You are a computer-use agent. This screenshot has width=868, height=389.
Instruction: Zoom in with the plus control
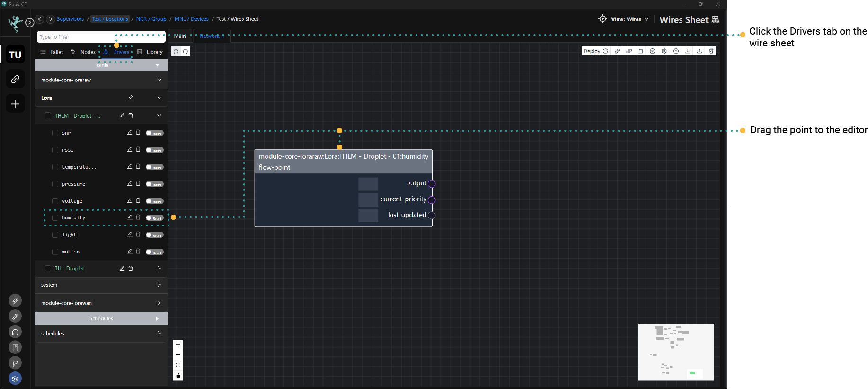178,344
